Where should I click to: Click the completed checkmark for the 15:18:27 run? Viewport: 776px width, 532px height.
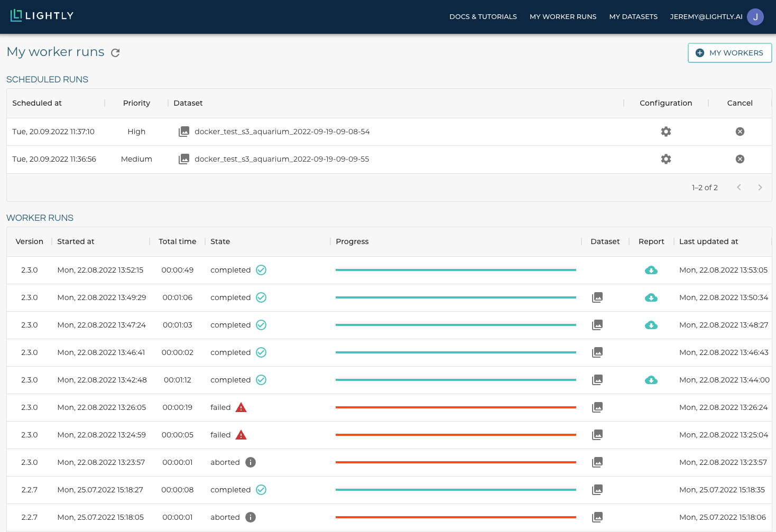pos(261,490)
